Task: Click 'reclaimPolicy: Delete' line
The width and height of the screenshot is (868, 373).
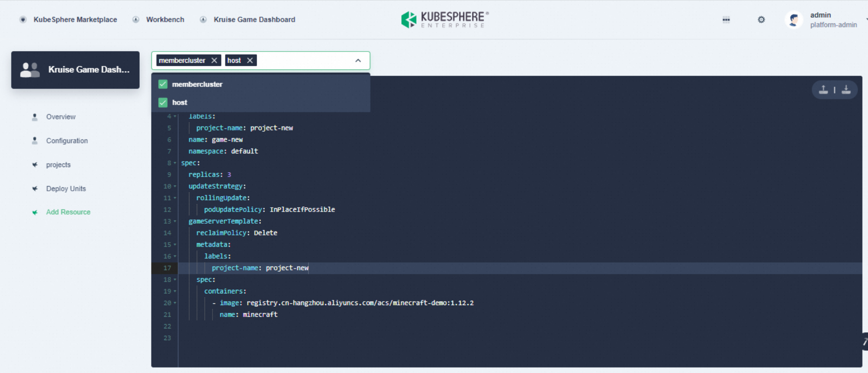Action: point(237,233)
